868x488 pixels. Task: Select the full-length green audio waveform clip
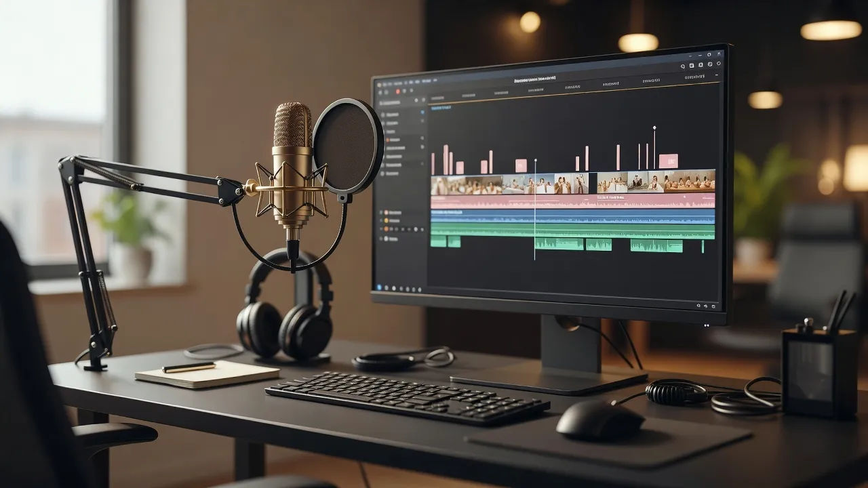point(572,231)
